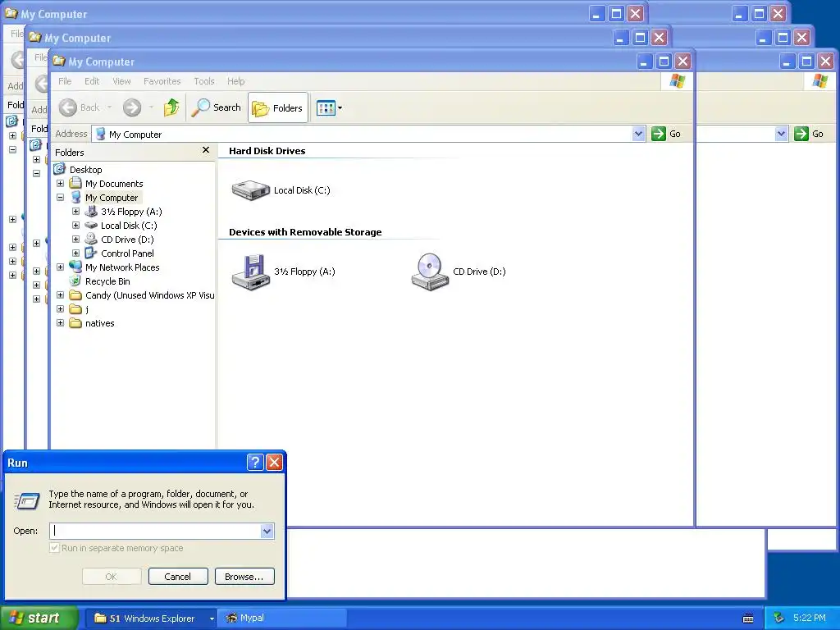
Task: Click Cancel in the Run dialog
Action: click(x=178, y=577)
